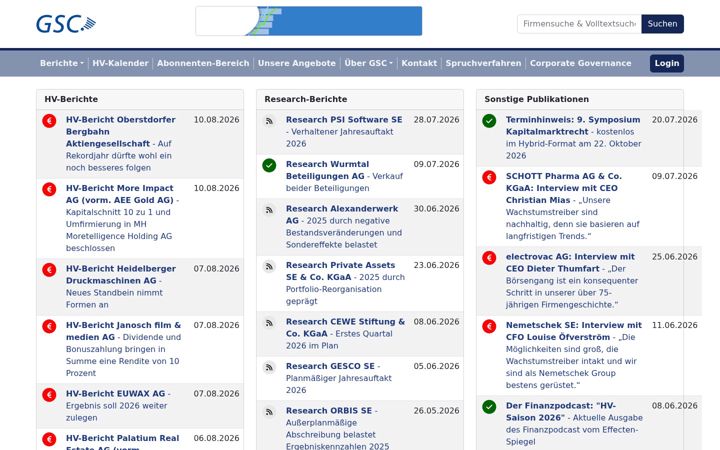Click euro icon beside SCHOTT Pharma interview
Image resolution: width=720 pixels, height=450 pixels.
(x=489, y=177)
